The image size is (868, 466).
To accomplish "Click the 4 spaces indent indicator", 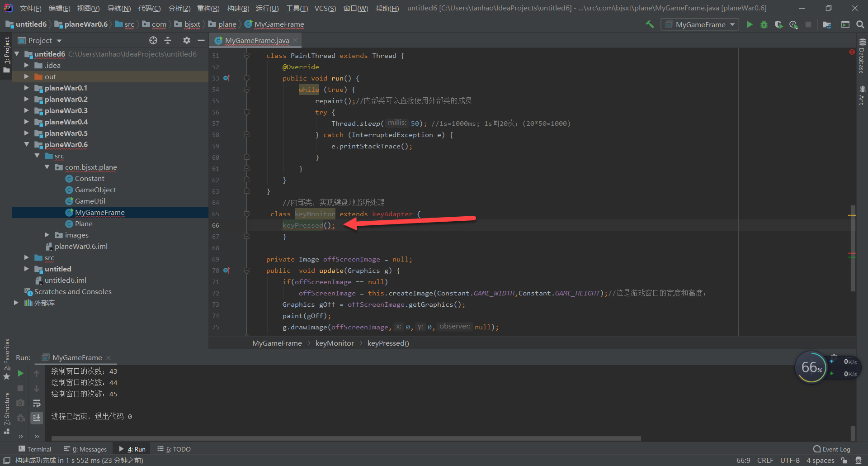I will click(x=820, y=460).
